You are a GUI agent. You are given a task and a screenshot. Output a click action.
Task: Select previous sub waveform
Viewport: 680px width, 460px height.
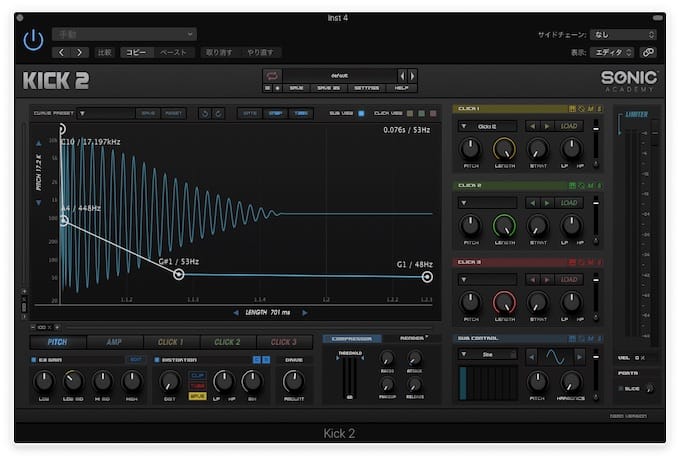pyautogui.click(x=532, y=357)
